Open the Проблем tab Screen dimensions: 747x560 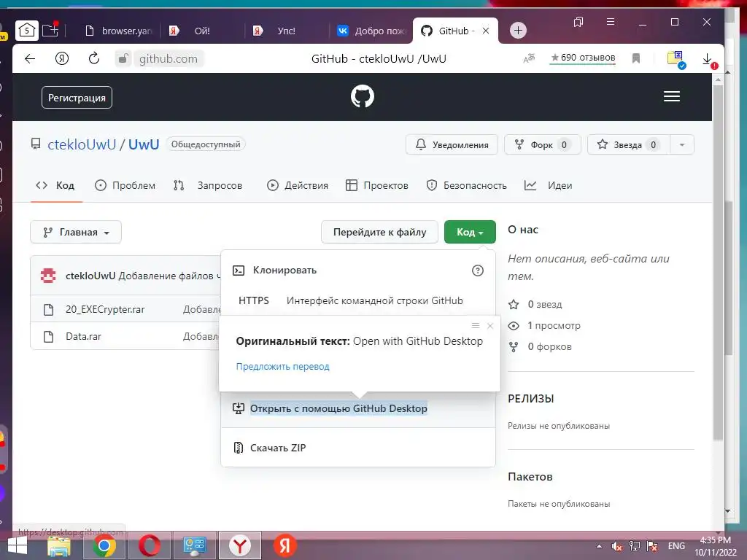[125, 186]
